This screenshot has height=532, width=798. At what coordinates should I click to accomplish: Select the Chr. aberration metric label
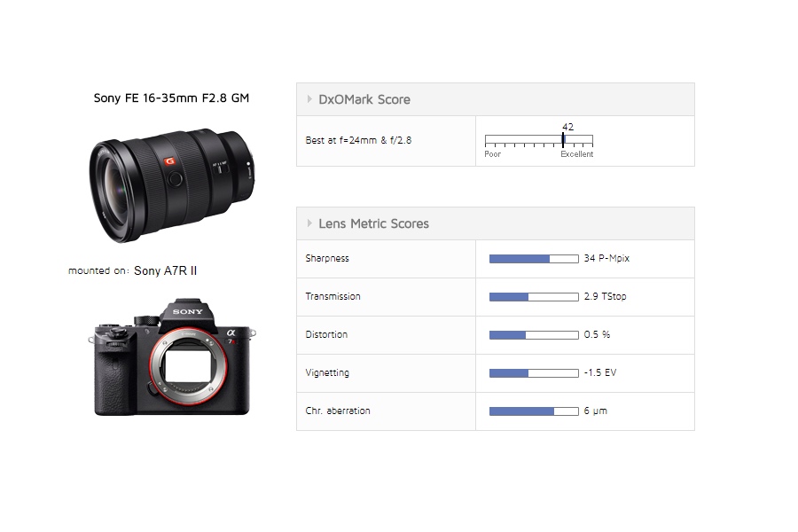pos(338,411)
